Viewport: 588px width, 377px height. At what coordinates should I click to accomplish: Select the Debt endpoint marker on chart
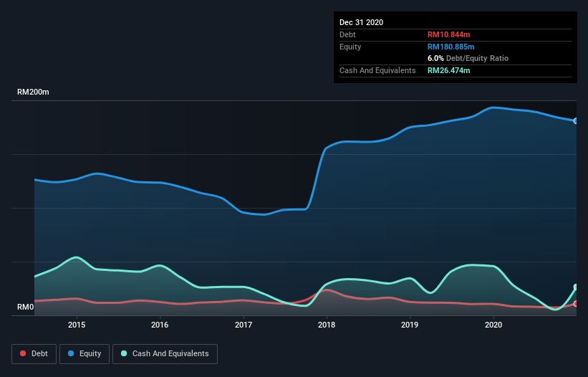click(576, 304)
